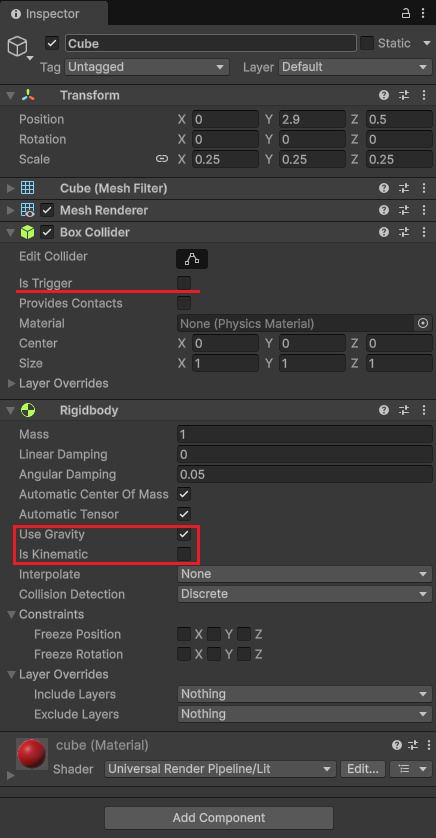Click the Physics Material object picker circle
This screenshot has height=838, width=436.
point(423,323)
